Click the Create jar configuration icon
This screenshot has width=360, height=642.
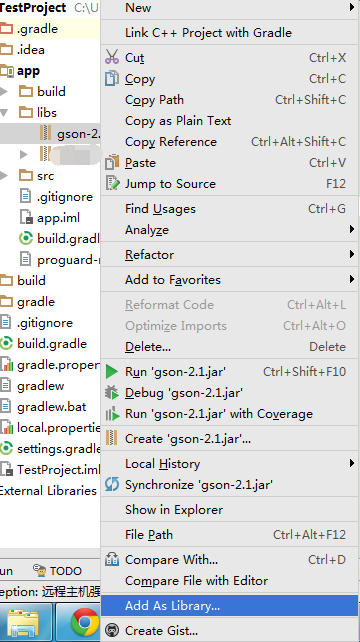coord(112,438)
